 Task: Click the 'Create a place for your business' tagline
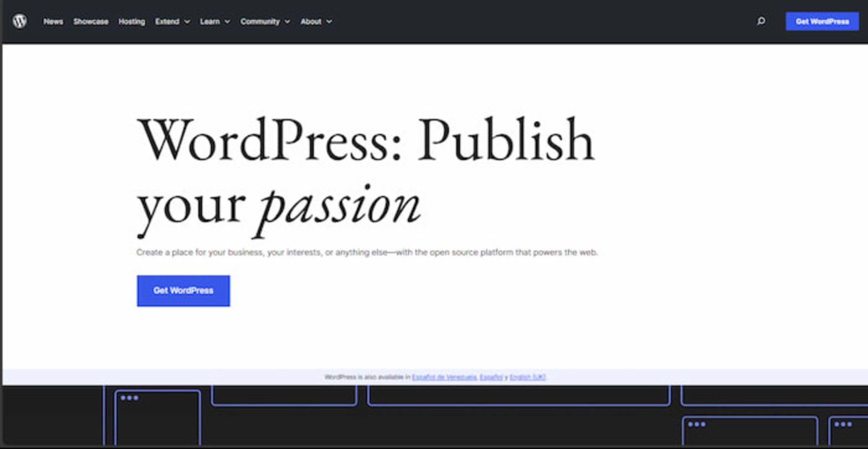click(x=367, y=252)
